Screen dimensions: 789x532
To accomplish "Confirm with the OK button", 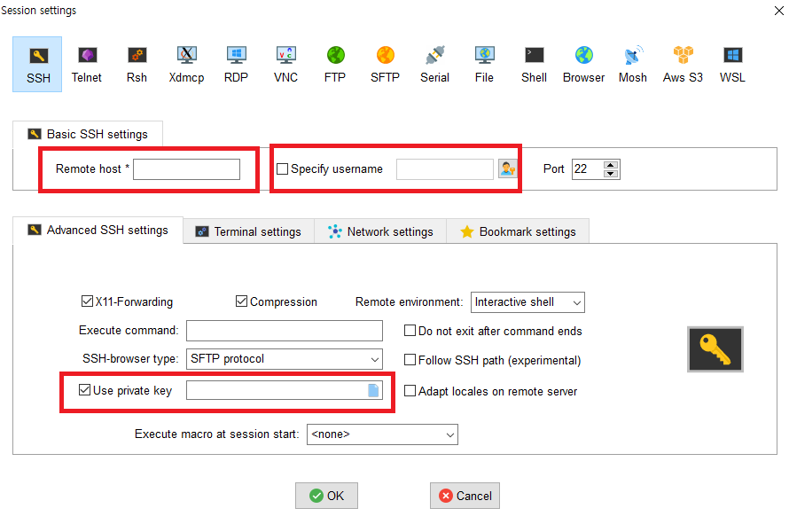I will tap(326, 496).
